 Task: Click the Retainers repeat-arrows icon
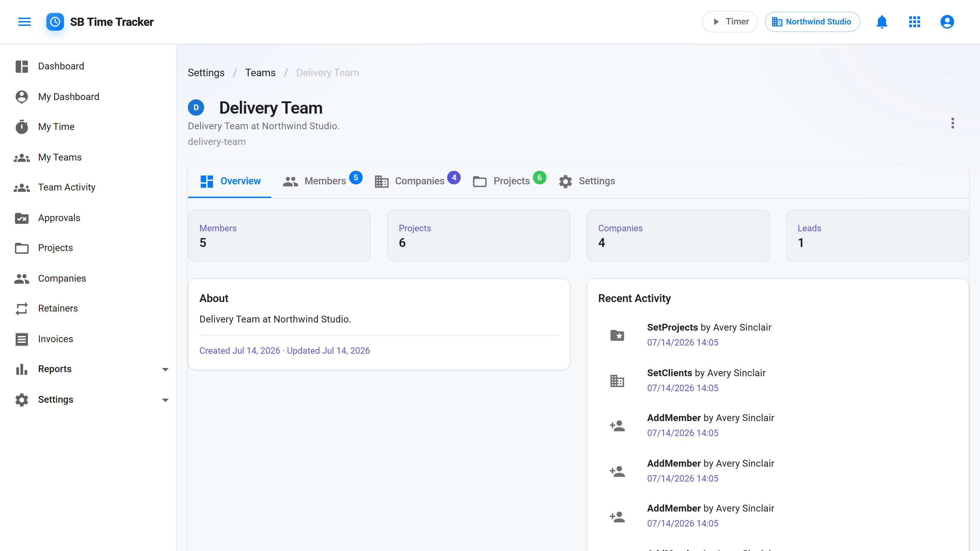coord(22,308)
